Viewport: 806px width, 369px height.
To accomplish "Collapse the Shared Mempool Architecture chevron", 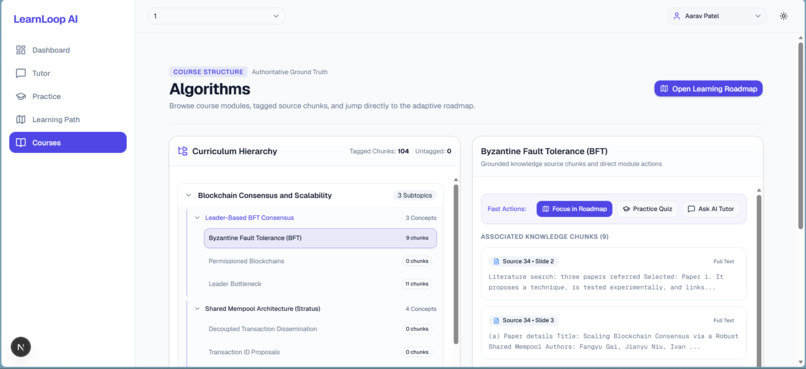I will coord(197,308).
